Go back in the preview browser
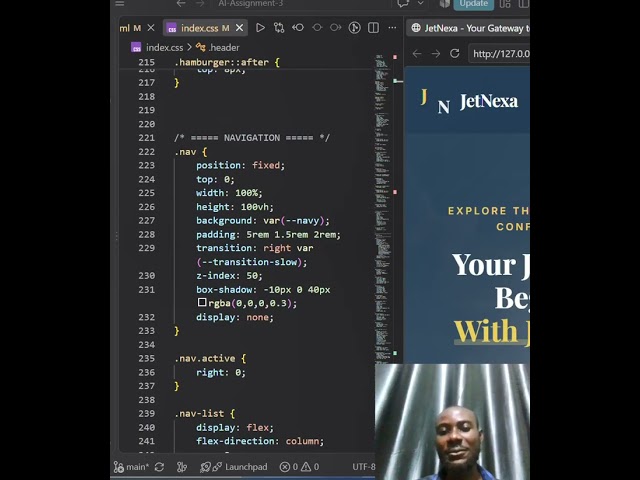The height and width of the screenshot is (480, 640). tap(417, 53)
